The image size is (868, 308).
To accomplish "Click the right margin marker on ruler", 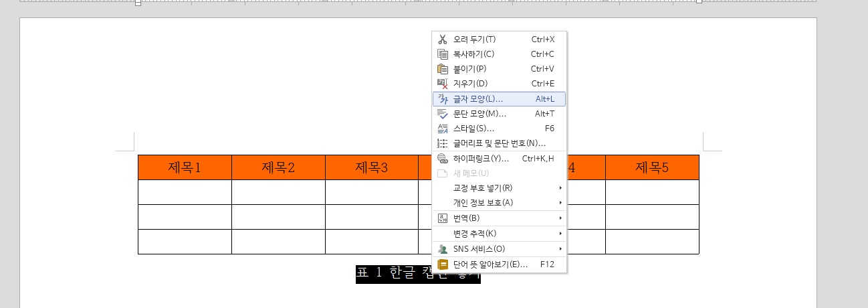I will click(x=699, y=1).
